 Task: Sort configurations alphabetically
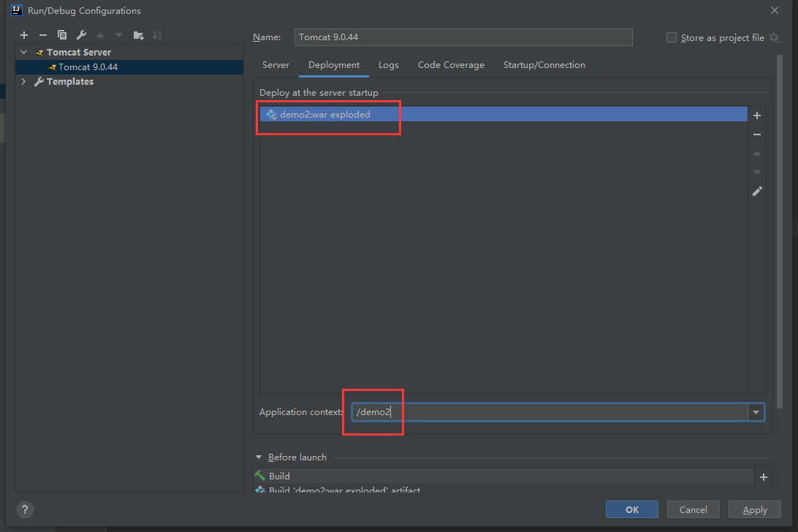tap(157, 35)
